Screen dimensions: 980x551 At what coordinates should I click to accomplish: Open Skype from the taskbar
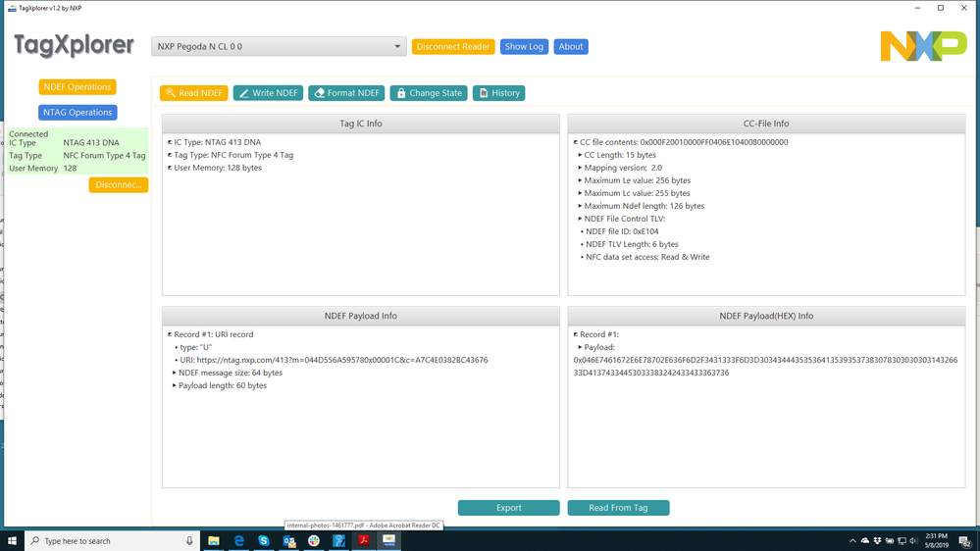tap(264, 541)
